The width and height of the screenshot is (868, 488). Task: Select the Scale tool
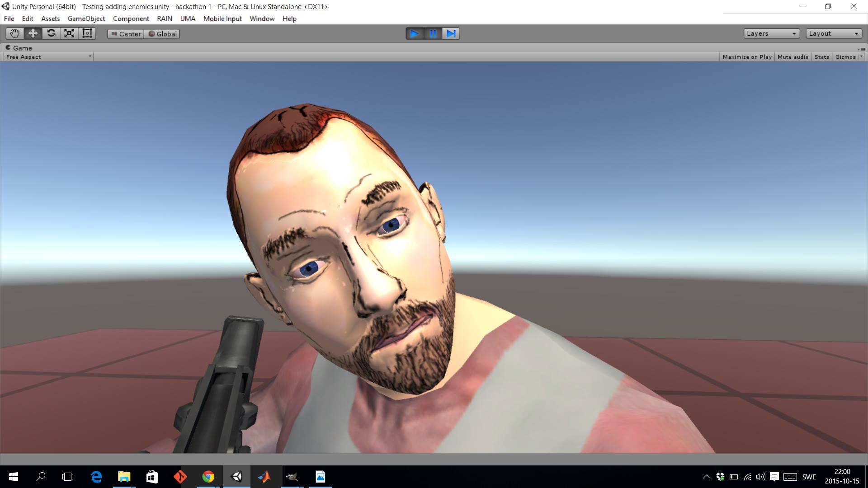click(x=69, y=33)
